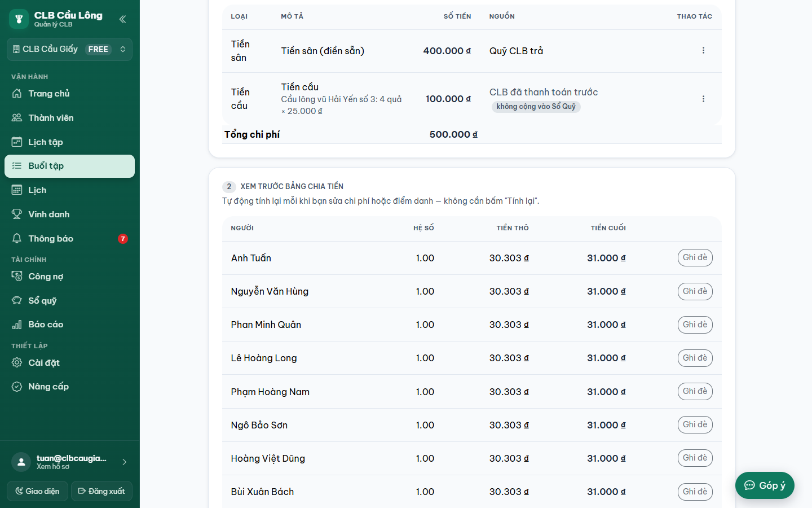Go to Trang chủ
Screen dimensions: 812x508
[x=69, y=94]
